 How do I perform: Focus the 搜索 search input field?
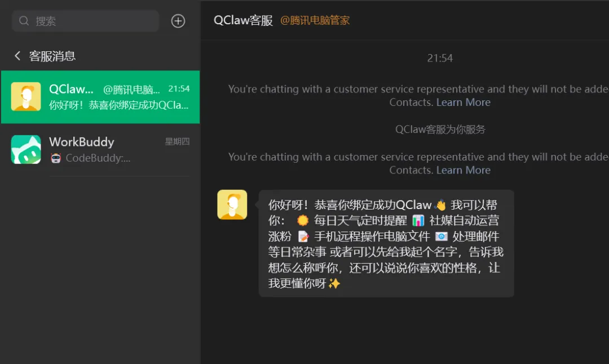click(86, 21)
